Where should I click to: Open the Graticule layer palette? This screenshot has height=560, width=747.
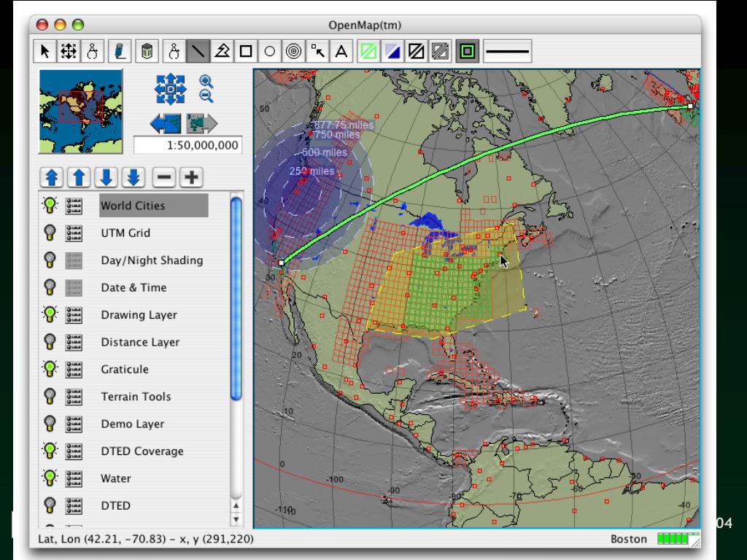click(74, 369)
